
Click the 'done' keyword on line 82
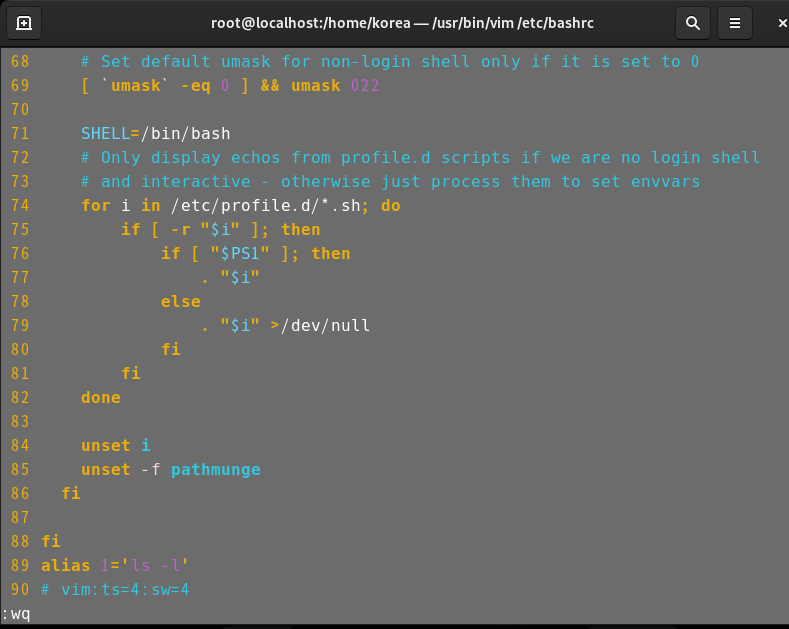coord(101,398)
